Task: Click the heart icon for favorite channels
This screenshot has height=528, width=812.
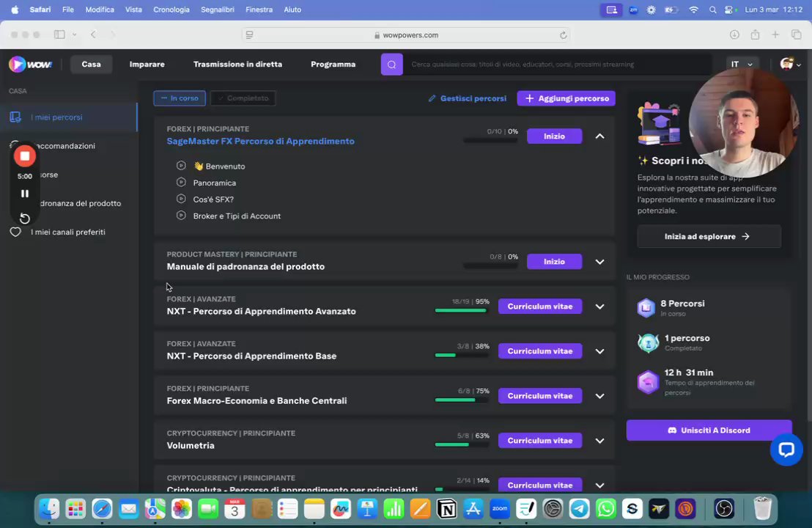Action: (15, 232)
